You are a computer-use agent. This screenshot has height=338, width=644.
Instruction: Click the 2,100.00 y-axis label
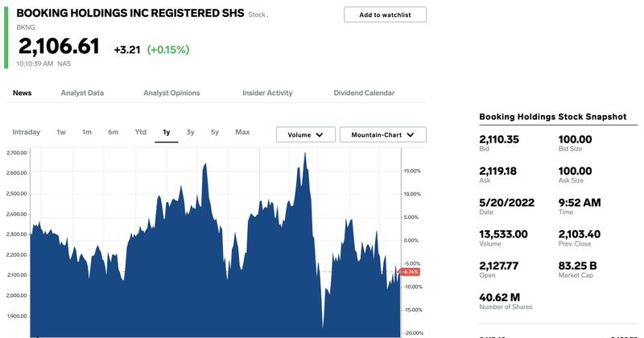click(x=16, y=274)
